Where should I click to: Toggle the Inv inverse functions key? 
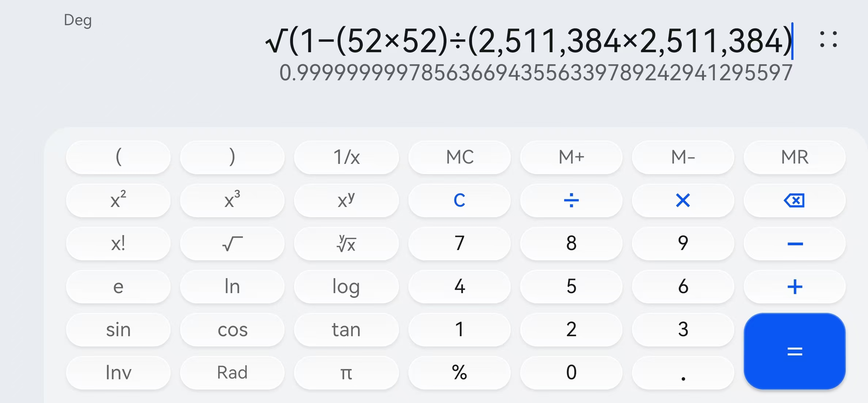(x=118, y=373)
